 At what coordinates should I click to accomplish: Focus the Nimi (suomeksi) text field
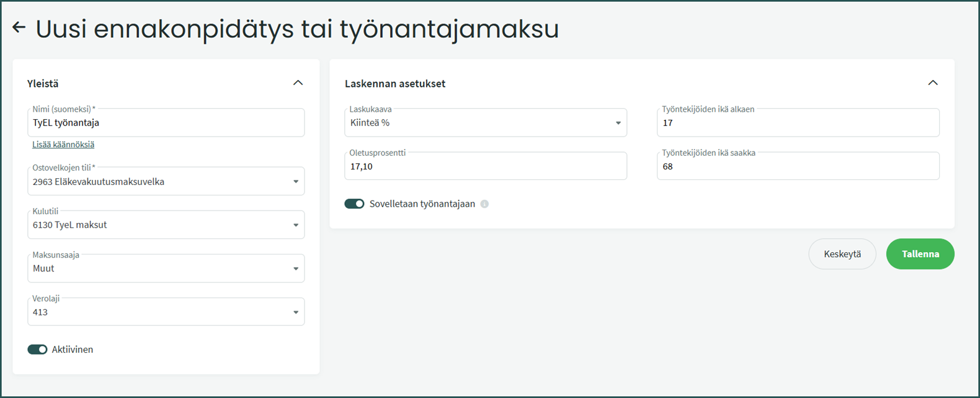click(166, 123)
